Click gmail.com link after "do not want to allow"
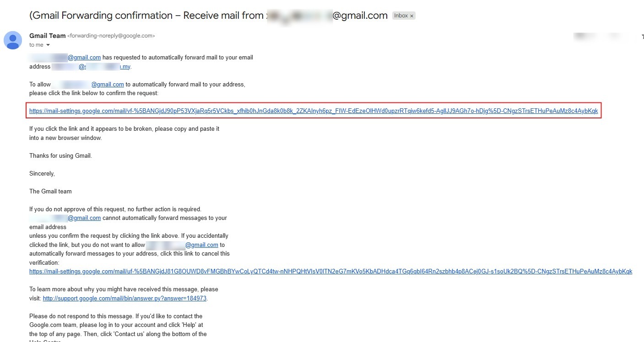The image size is (644, 342). click(x=201, y=245)
